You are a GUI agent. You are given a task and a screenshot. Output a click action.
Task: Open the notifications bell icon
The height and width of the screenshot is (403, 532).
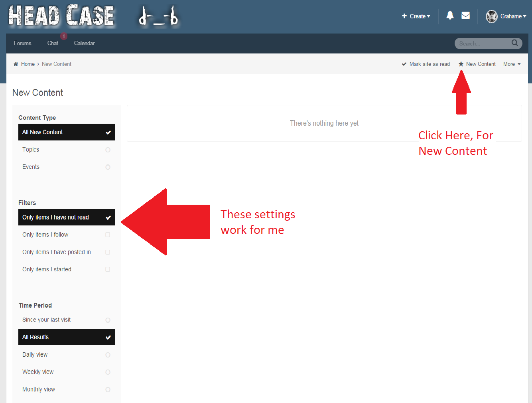pyautogui.click(x=450, y=16)
